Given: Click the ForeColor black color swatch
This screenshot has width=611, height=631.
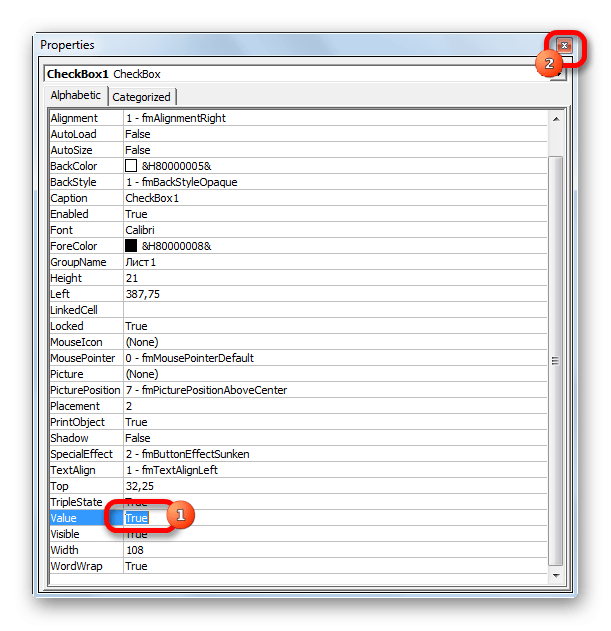Looking at the screenshot, I should click(131, 246).
